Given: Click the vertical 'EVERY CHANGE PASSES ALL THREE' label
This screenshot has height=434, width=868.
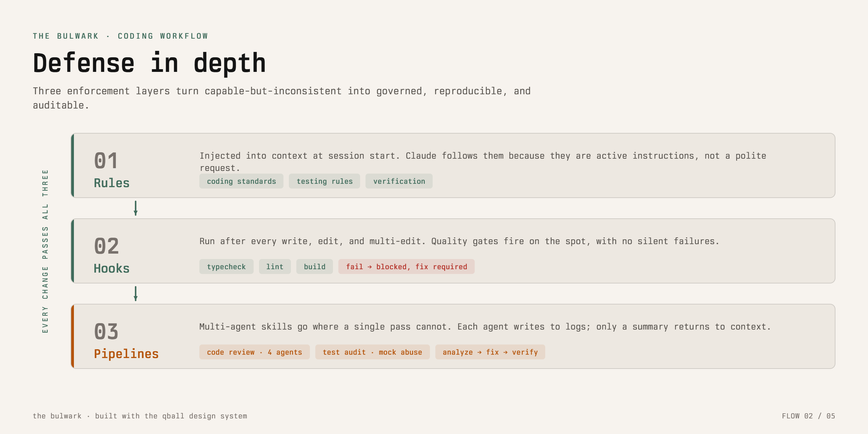Looking at the screenshot, I should (x=45, y=251).
